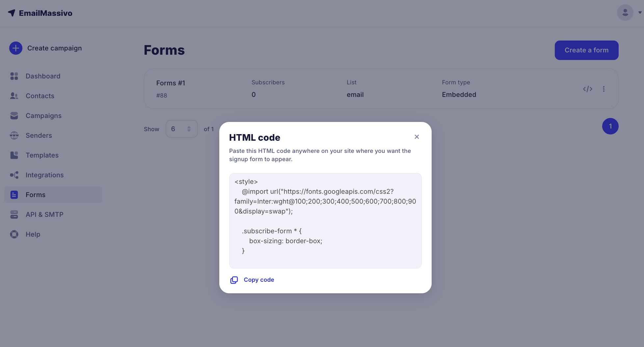Select page 1 pagination button
This screenshot has height=347, width=644.
[x=610, y=126]
